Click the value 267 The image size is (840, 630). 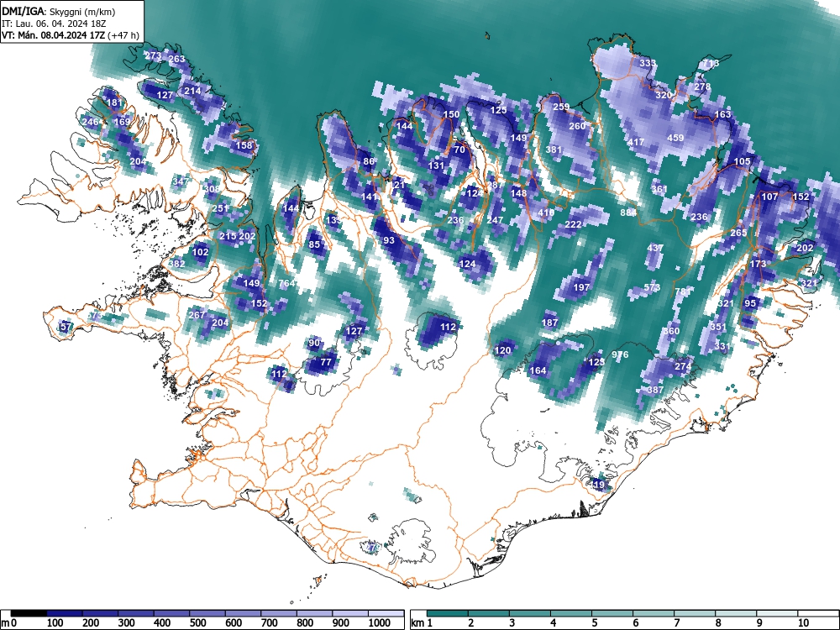[x=197, y=314]
